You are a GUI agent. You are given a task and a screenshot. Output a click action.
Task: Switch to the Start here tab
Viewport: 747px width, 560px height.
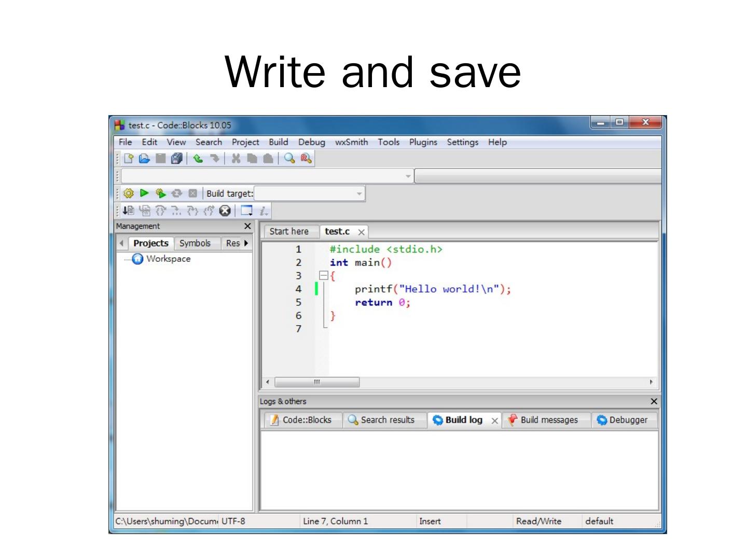(289, 232)
